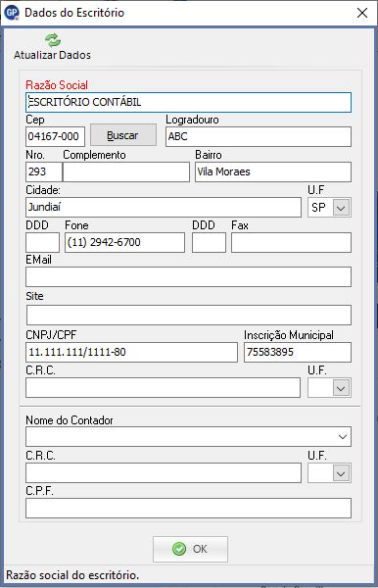
Task: Click the green checkmark icon on OK
Action: click(x=179, y=549)
